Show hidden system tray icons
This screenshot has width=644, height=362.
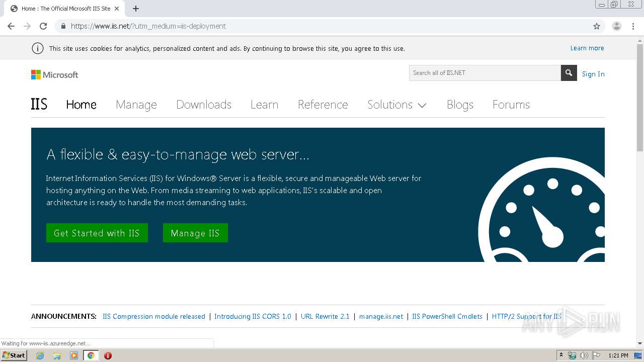coord(561,355)
